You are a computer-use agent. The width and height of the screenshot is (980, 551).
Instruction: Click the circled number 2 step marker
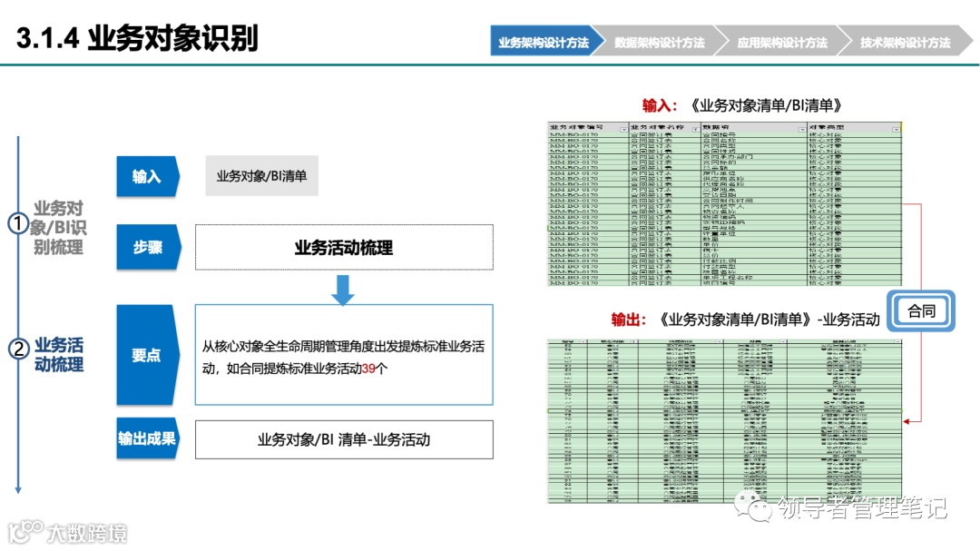click(18, 349)
